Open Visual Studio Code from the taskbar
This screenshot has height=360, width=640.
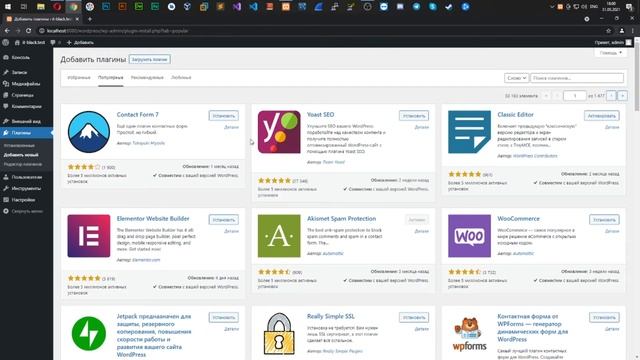point(253,7)
